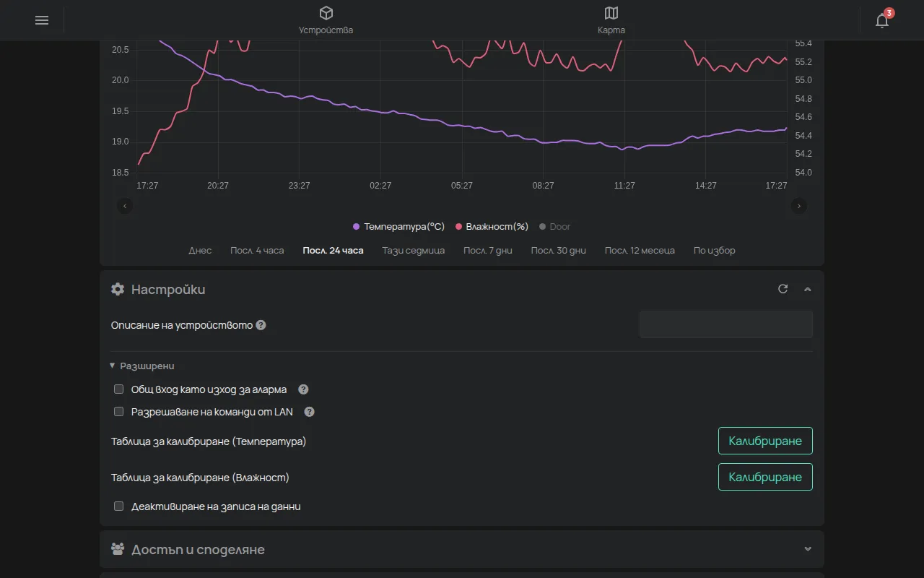Select the Посл. 24 часа range
Screen dimensions: 924x578
(333, 251)
